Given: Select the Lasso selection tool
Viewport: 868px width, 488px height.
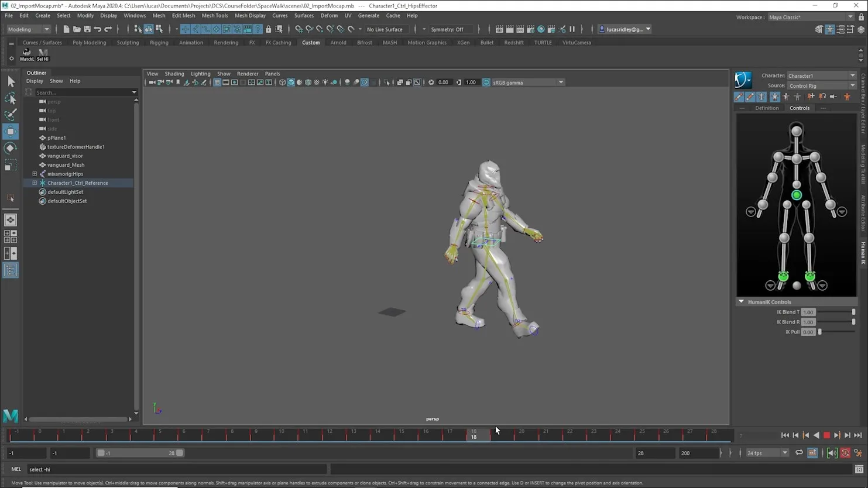Looking at the screenshot, I should [11, 98].
